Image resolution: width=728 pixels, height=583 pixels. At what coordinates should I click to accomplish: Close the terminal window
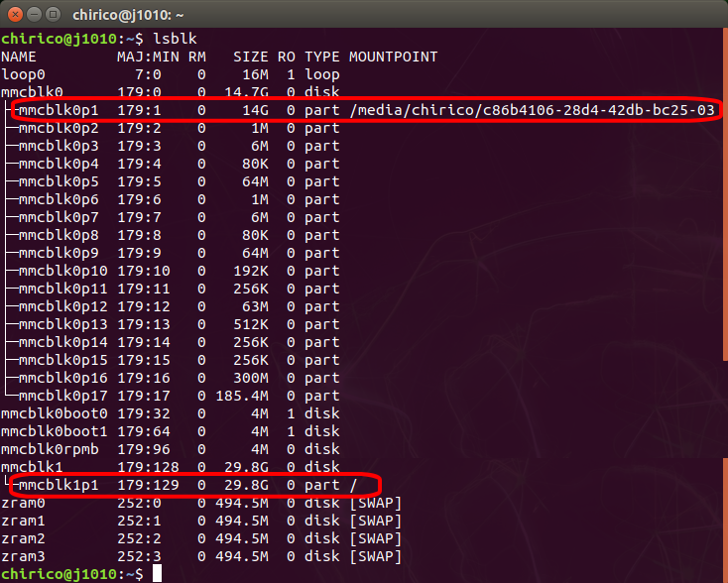[x=13, y=15]
